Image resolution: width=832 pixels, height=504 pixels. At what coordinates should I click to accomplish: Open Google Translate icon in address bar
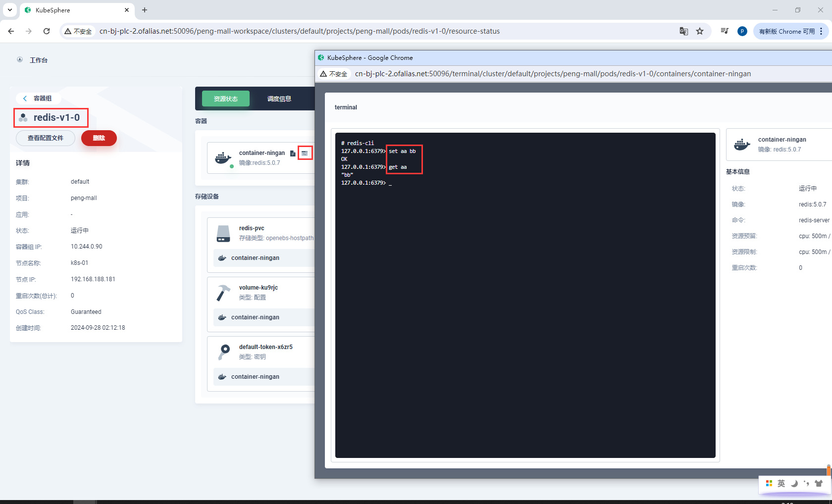pos(684,31)
